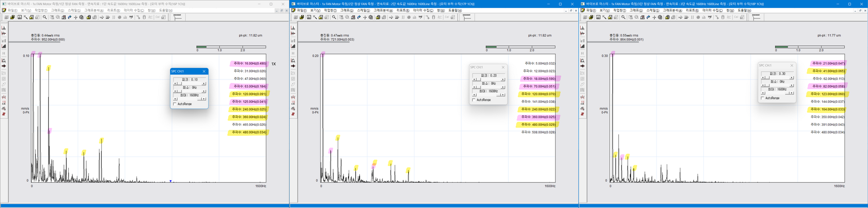Click the single right-arrow icon in the left window toolbar

[x=101, y=17]
